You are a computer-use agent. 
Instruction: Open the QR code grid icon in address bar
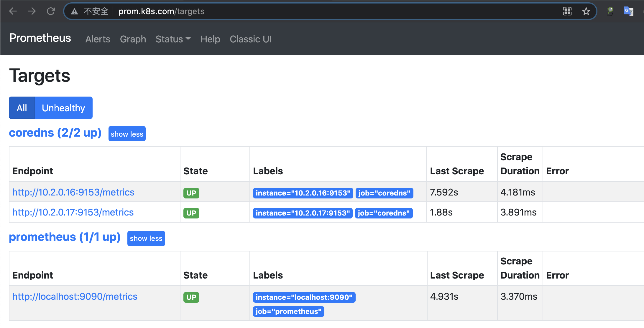pyautogui.click(x=567, y=11)
